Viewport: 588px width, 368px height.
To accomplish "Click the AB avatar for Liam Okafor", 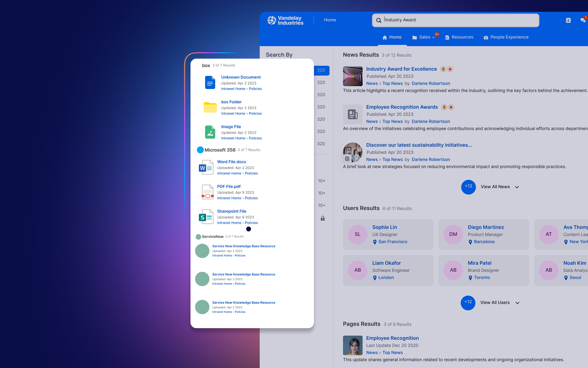I will [358, 270].
